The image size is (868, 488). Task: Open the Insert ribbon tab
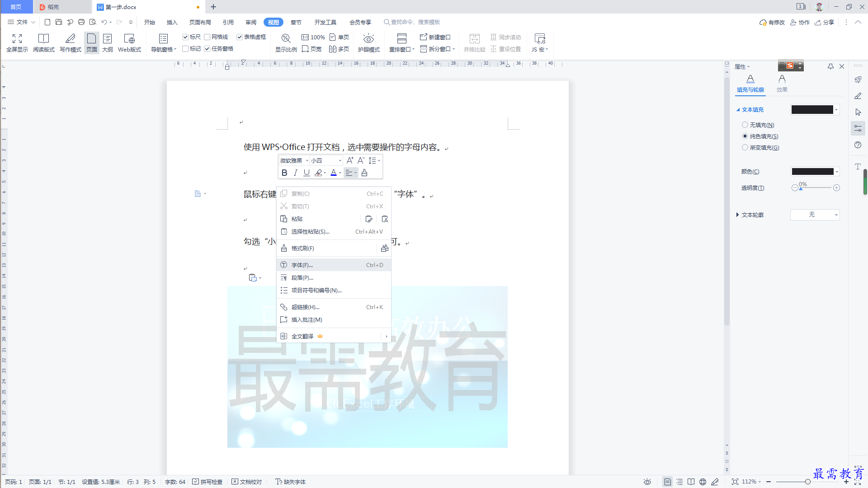click(x=172, y=22)
